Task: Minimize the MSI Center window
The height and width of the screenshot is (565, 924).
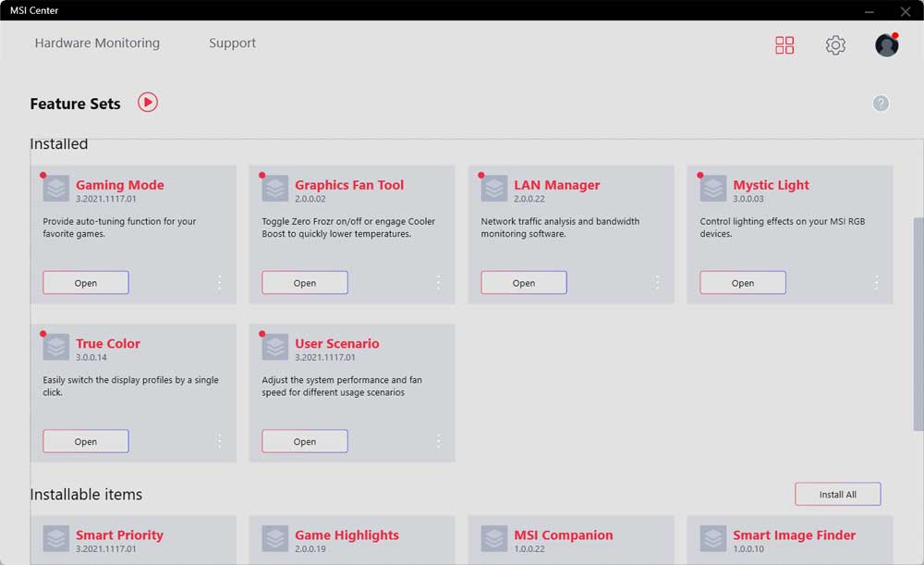Action: click(869, 11)
